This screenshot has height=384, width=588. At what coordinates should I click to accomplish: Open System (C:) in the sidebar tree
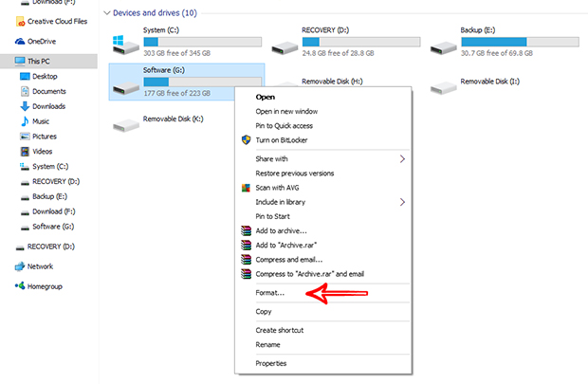click(50, 167)
